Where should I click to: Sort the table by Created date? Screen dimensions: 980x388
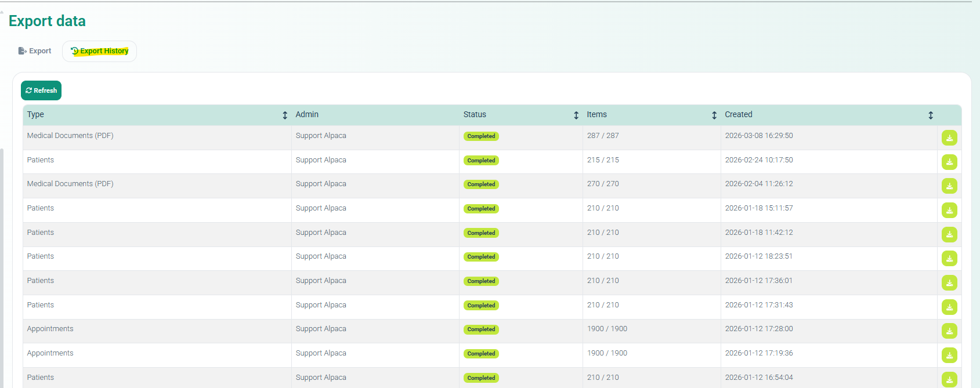click(931, 115)
